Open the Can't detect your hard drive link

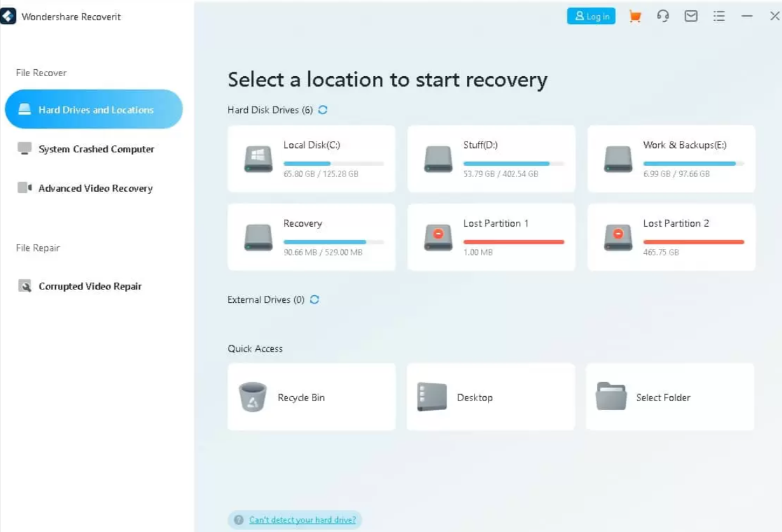point(302,520)
